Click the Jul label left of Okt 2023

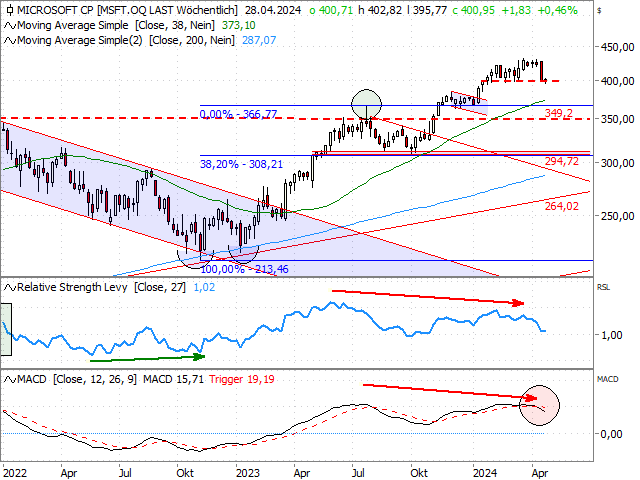[358, 473]
